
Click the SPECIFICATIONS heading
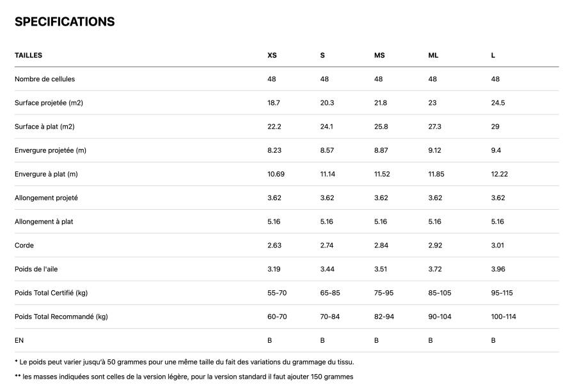point(65,22)
